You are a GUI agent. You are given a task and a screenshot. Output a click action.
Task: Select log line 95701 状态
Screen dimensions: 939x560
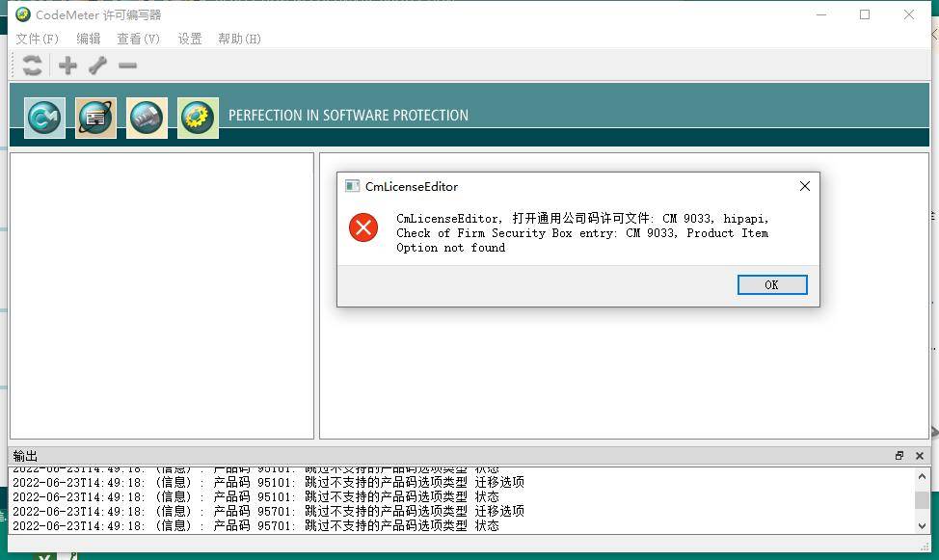coord(255,525)
